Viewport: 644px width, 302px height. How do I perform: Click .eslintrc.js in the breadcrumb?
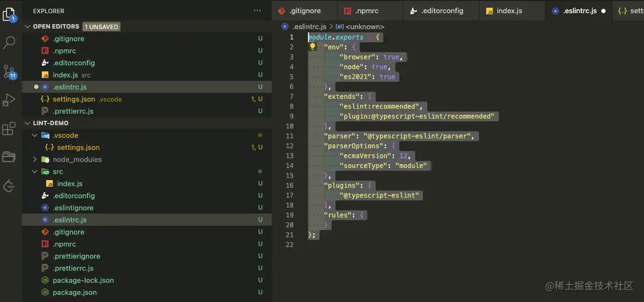click(309, 27)
